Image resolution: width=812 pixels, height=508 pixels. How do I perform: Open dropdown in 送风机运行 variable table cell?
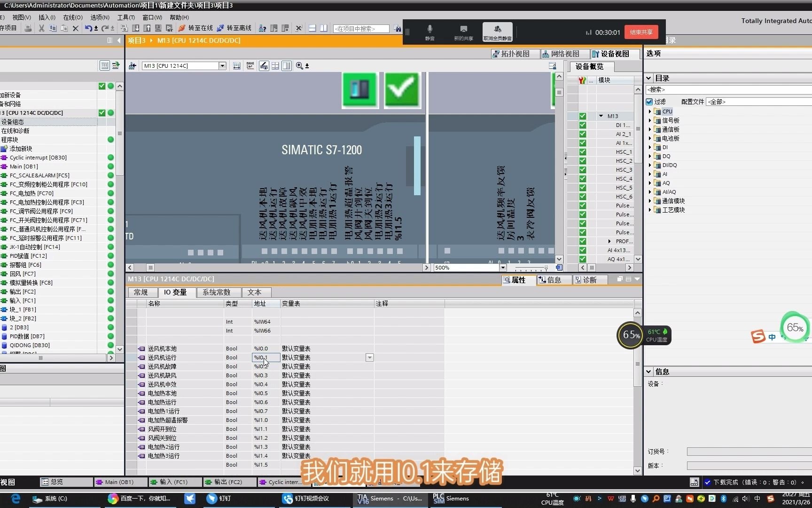pyautogui.click(x=370, y=357)
